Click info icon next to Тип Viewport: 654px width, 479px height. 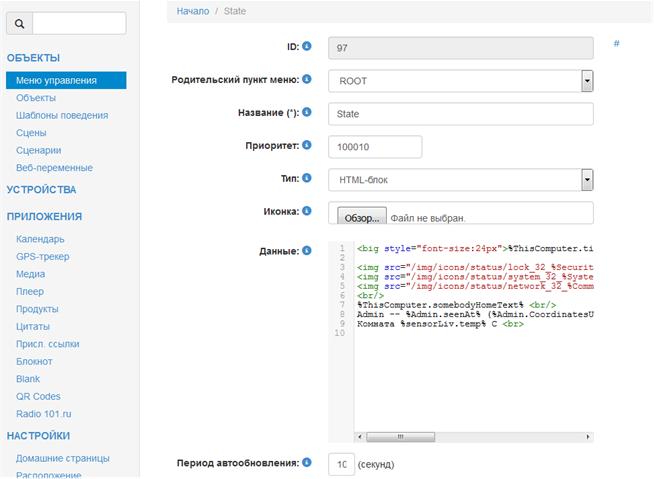[x=306, y=178]
